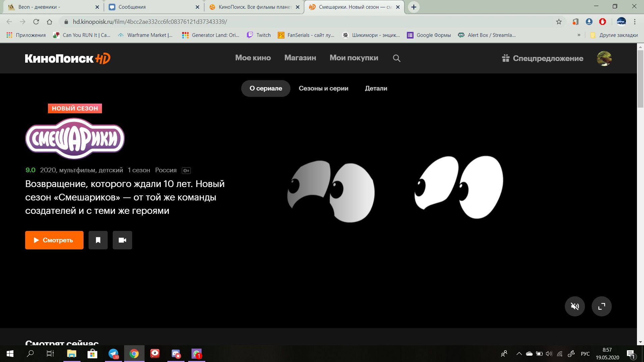This screenshot has width=644, height=362.
Task: Open taskbar volume control
Action: tap(549, 354)
